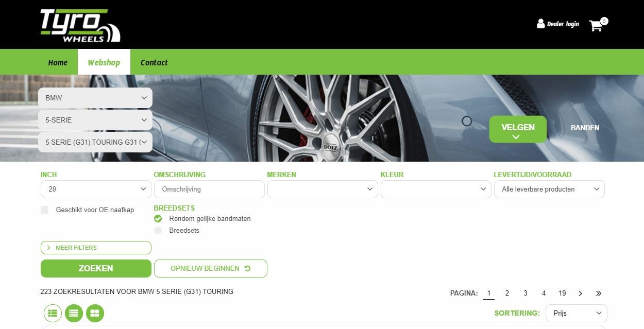Open the BMW brand dropdown
This screenshot has height=329, width=644.
tap(95, 98)
